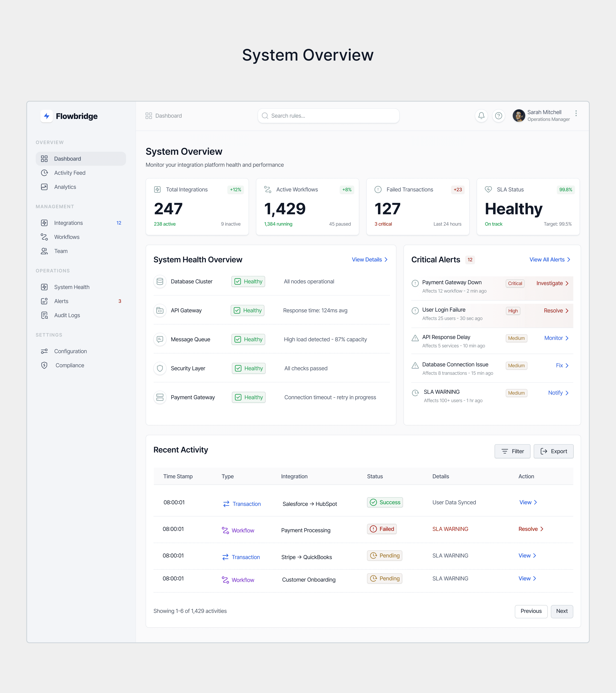
Task: Open the help question mark icon
Action: (498, 116)
